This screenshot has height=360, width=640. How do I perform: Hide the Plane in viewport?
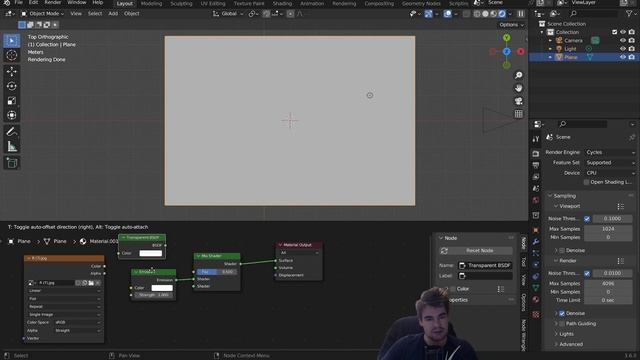[x=622, y=57]
